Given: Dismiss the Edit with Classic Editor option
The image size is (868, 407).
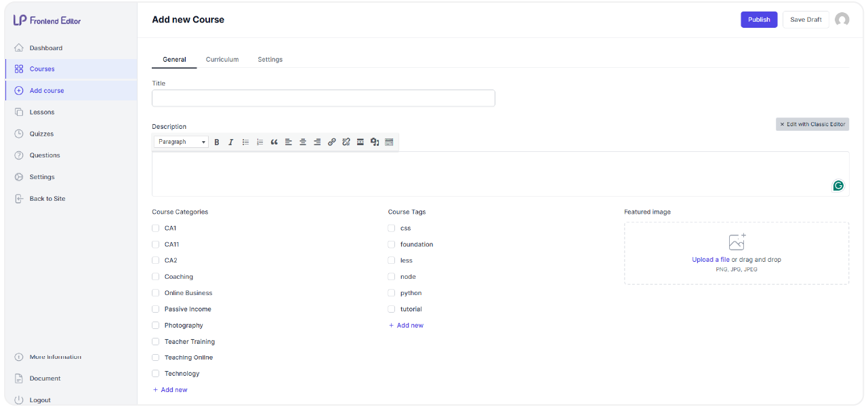Looking at the screenshot, I should click(x=782, y=124).
